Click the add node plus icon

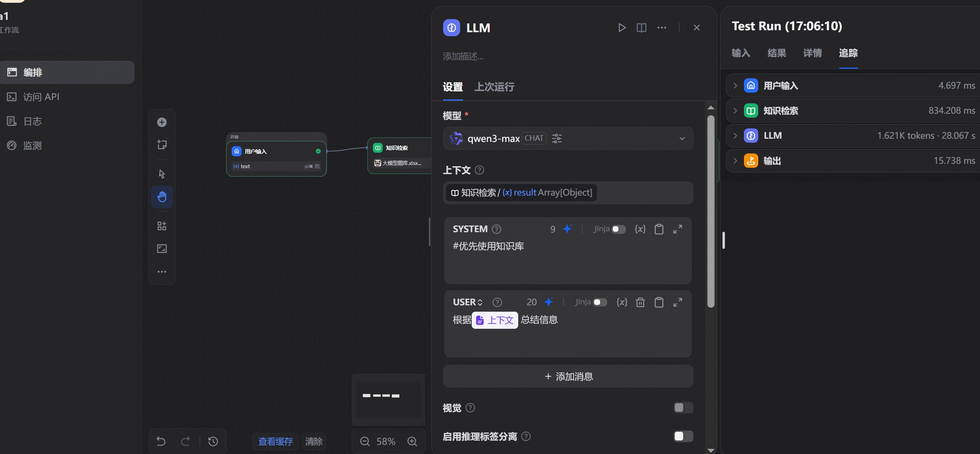[162, 122]
